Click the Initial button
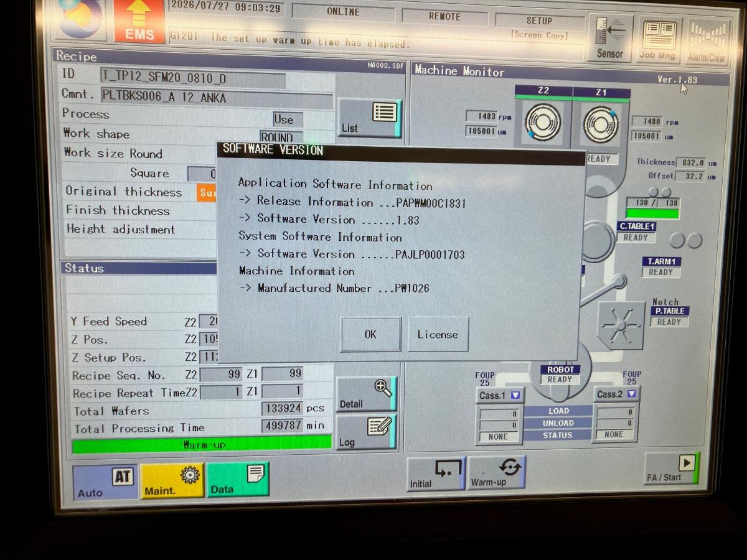747x560 pixels. point(436,474)
